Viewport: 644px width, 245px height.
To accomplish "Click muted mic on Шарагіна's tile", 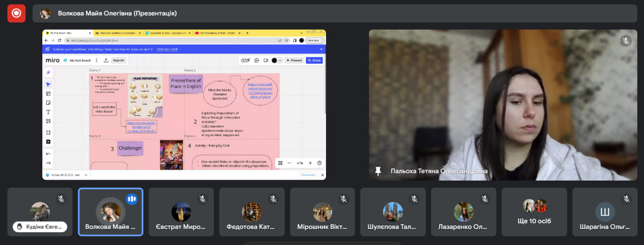I will [626, 199].
